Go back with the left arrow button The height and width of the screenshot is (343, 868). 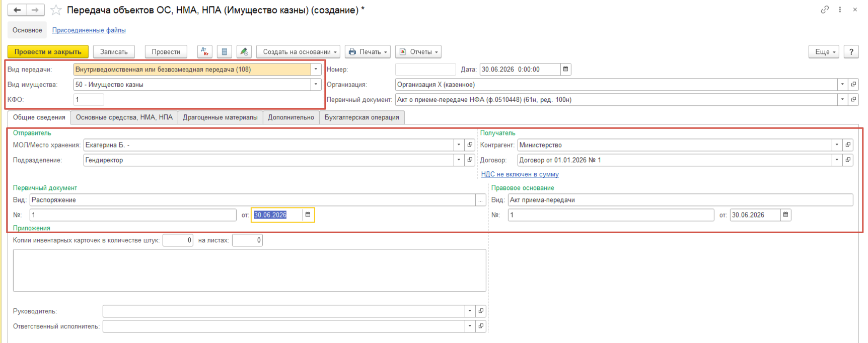click(17, 10)
